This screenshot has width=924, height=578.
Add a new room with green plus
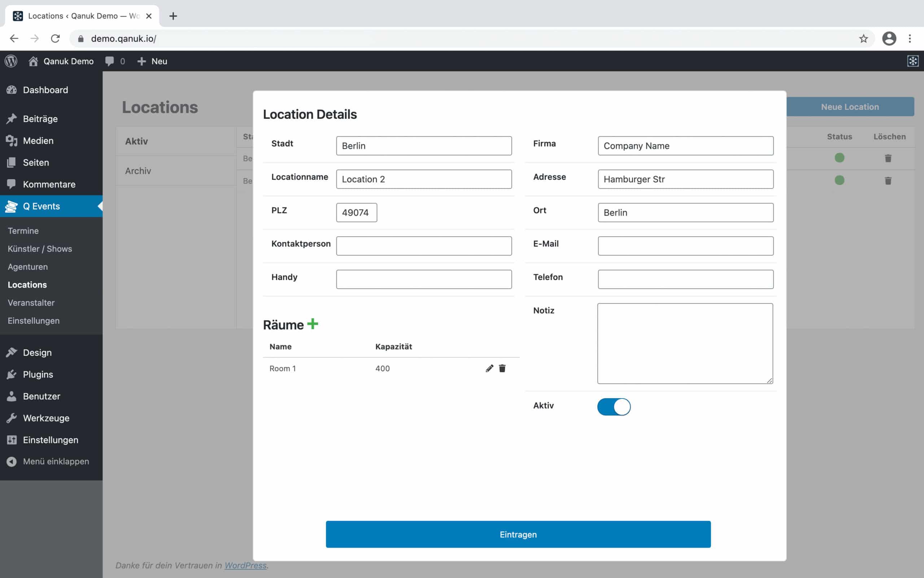312,324
